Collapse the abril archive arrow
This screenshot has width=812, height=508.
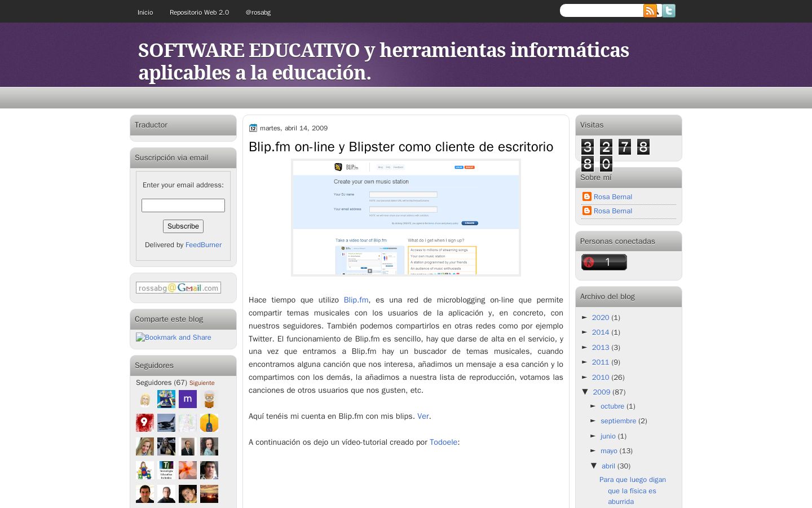[594, 466]
